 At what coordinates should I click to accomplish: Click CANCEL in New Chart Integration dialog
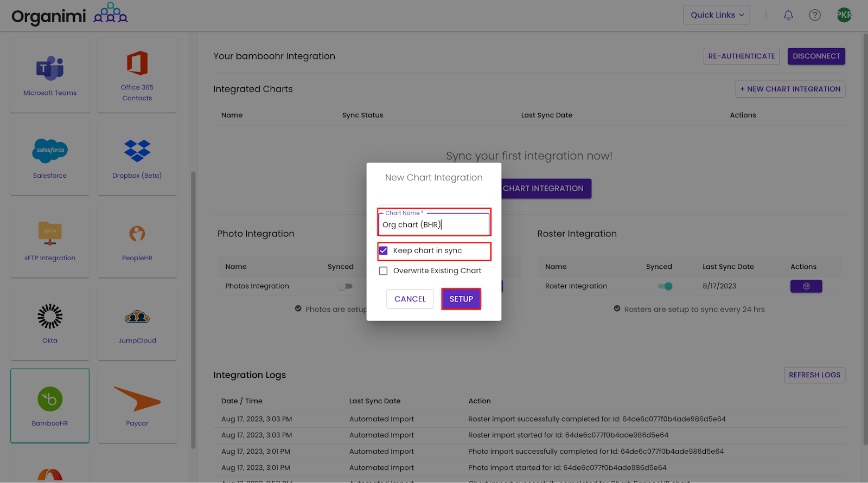pyautogui.click(x=410, y=299)
